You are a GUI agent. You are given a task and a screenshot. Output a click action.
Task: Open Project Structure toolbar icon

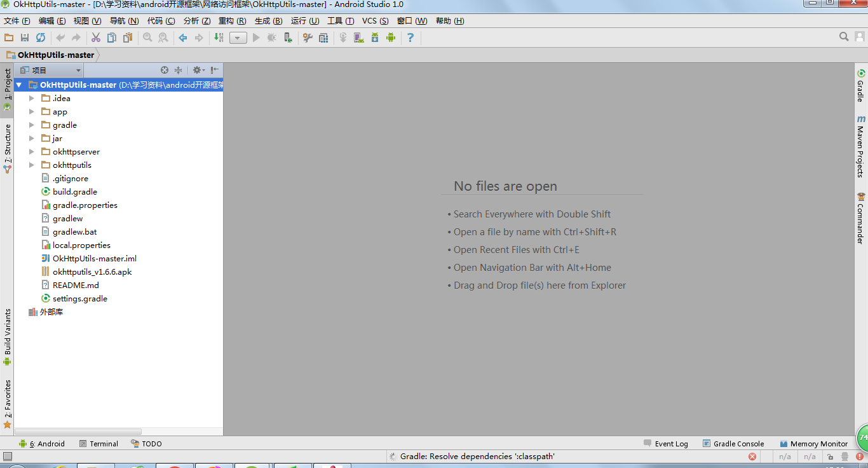323,38
